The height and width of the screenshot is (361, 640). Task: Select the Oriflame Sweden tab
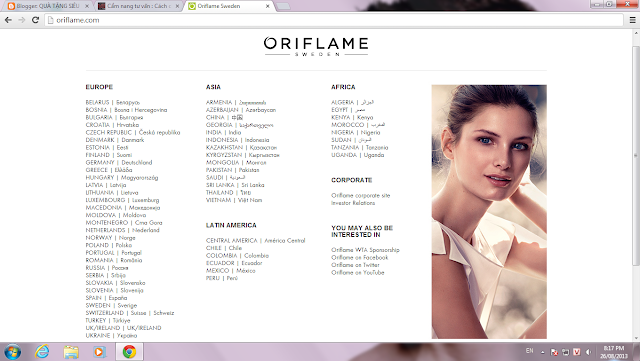[x=229, y=6]
